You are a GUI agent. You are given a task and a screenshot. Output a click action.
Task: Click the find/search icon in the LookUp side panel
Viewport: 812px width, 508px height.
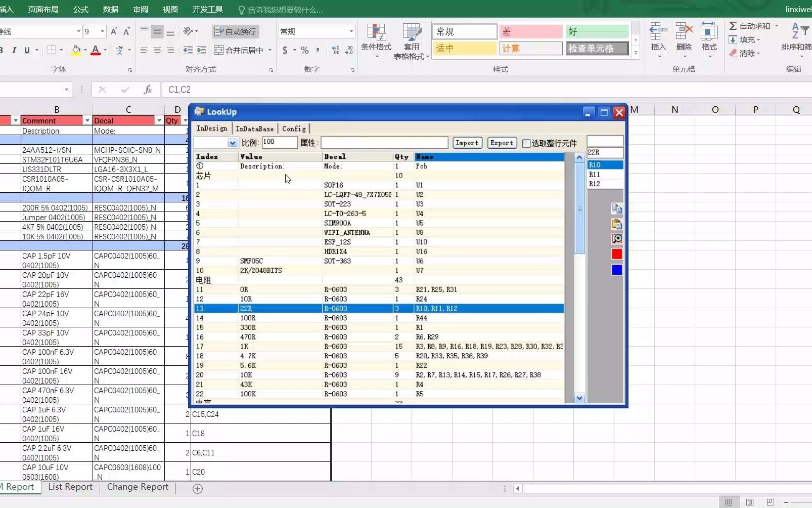point(617,239)
